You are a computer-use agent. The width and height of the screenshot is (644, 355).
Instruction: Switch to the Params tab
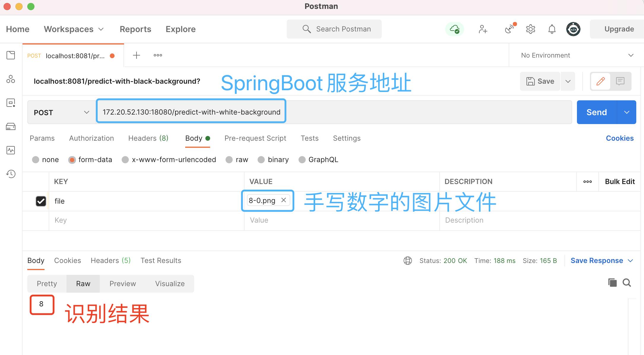42,138
